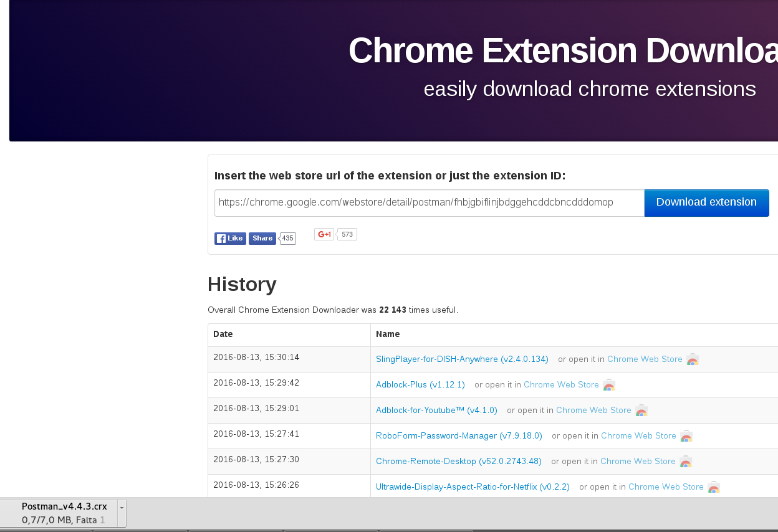Click the Date column header

coord(223,335)
